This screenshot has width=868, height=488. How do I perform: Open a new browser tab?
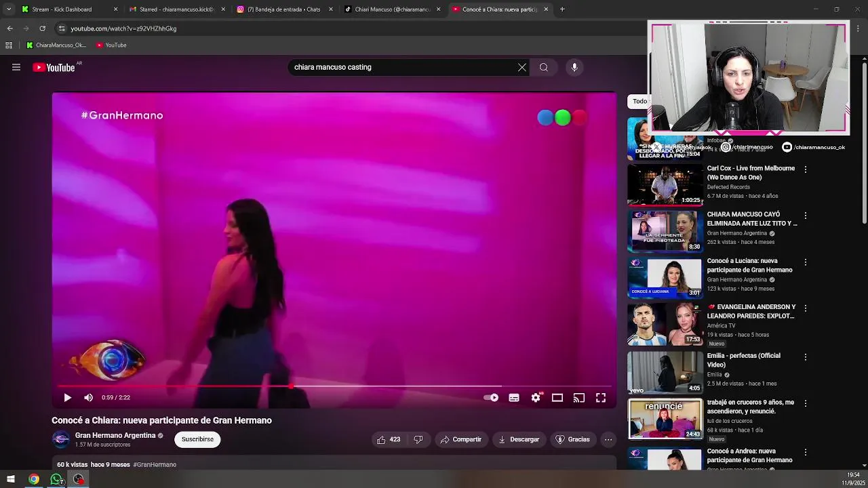coord(562,9)
